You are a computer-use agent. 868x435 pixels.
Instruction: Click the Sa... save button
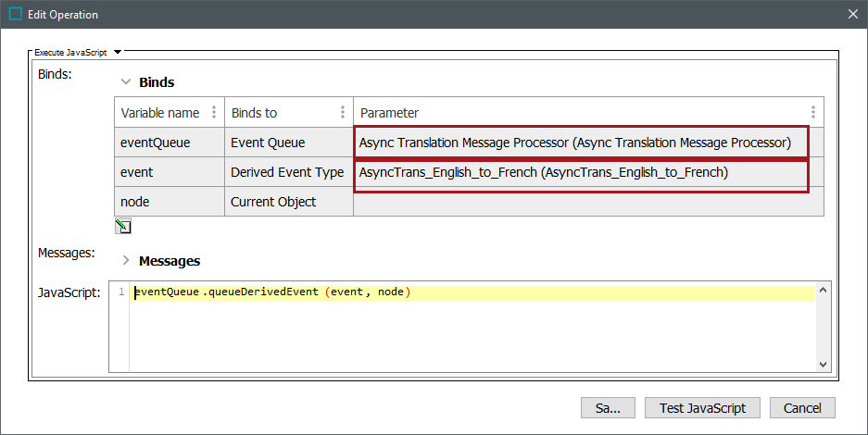point(608,407)
